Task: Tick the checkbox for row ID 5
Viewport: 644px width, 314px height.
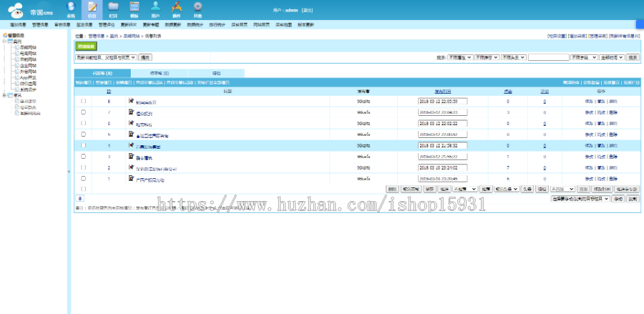Action: pos(84,134)
